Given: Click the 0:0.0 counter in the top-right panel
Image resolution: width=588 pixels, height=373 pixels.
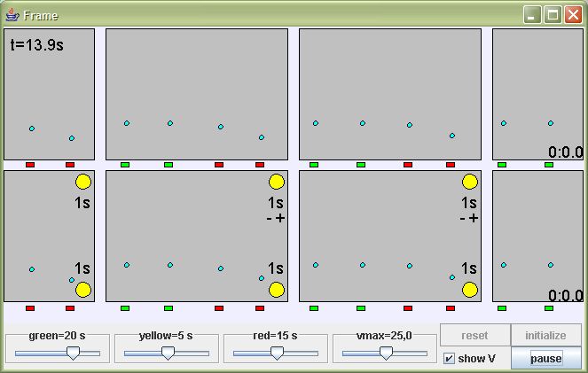Looking at the screenshot, I should 566,152.
